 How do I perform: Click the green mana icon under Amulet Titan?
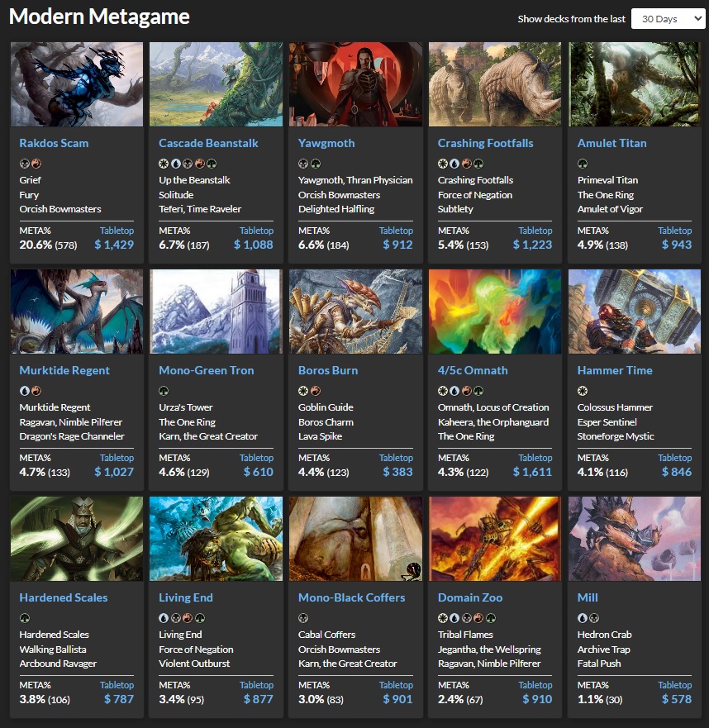point(583,164)
